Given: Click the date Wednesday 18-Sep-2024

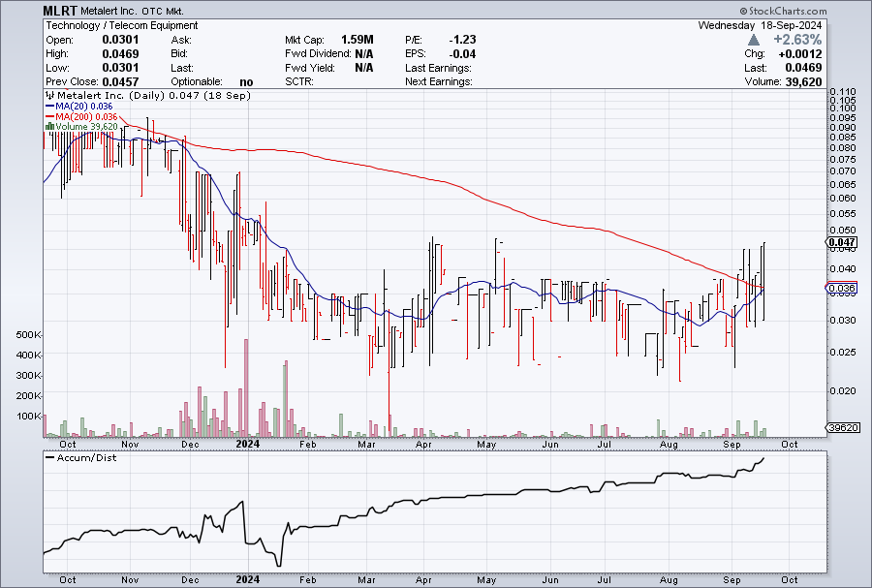Looking at the screenshot, I should (760, 25).
